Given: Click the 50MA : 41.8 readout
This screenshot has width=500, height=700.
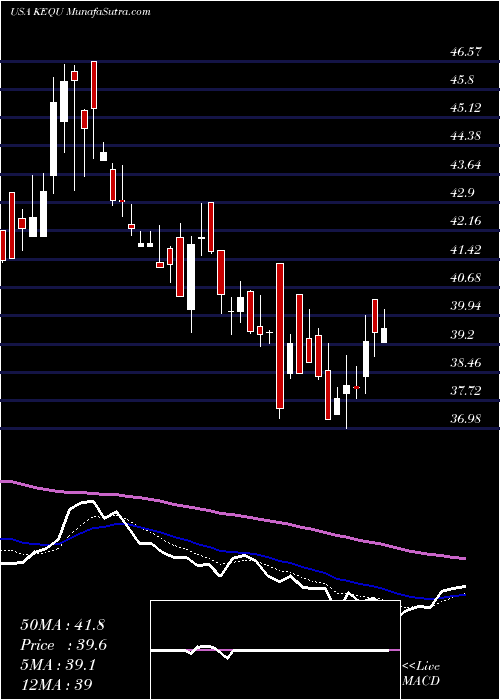Looking at the screenshot, I should click(x=62, y=625).
